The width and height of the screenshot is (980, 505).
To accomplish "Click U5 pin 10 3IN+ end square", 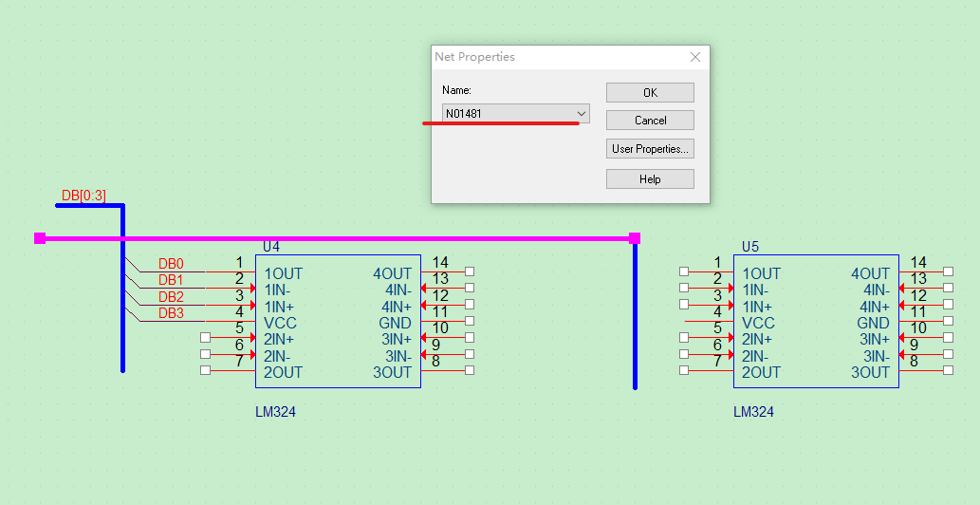I will [x=948, y=338].
